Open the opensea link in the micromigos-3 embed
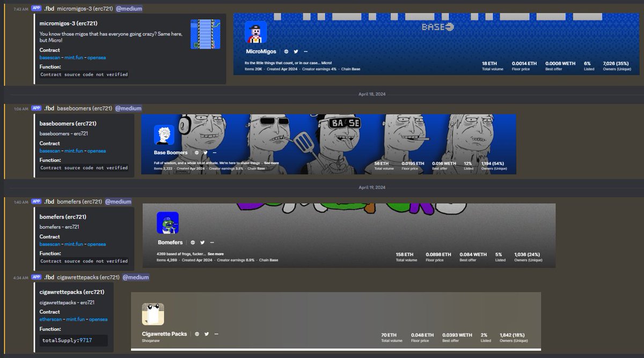This screenshot has height=358, width=644. (98, 57)
